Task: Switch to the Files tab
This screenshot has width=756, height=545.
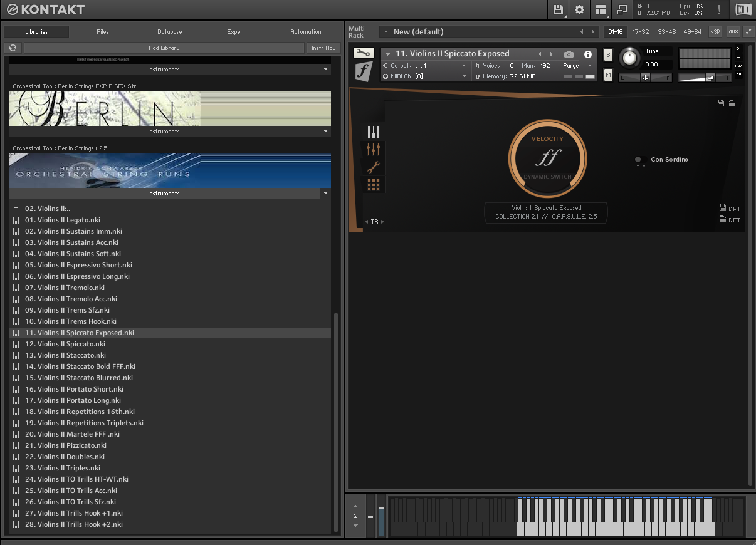Action: click(103, 31)
